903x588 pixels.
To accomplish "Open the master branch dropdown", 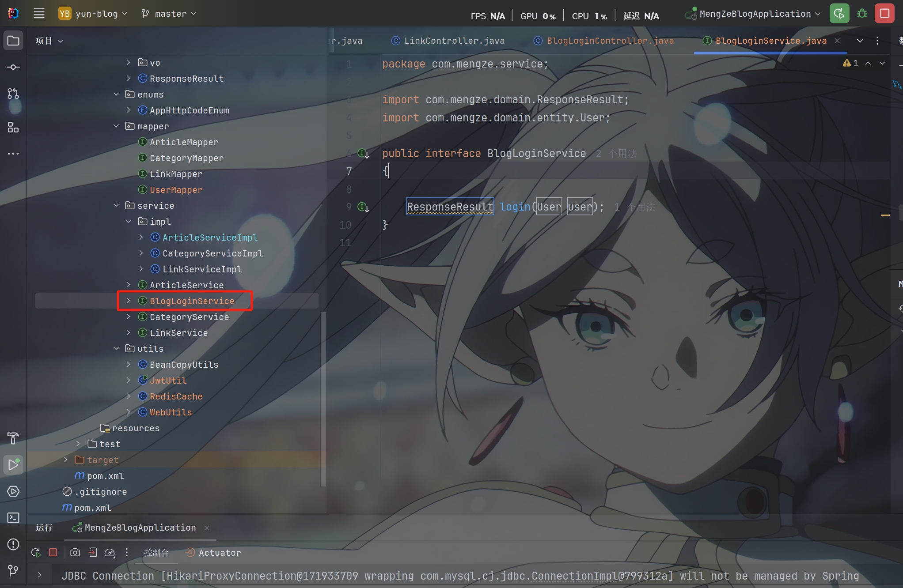I will [170, 14].
